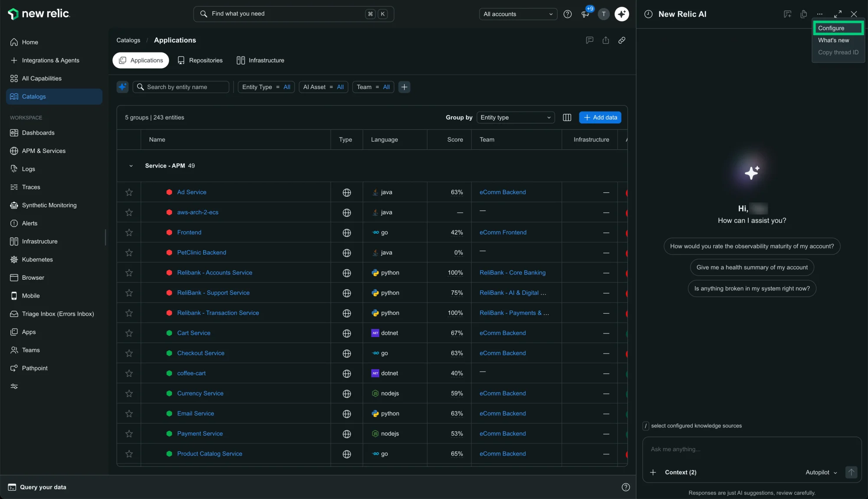Toggle favorite star for Email Service
868x499 pixels.
pyautogui.click(x=129, y=413)
